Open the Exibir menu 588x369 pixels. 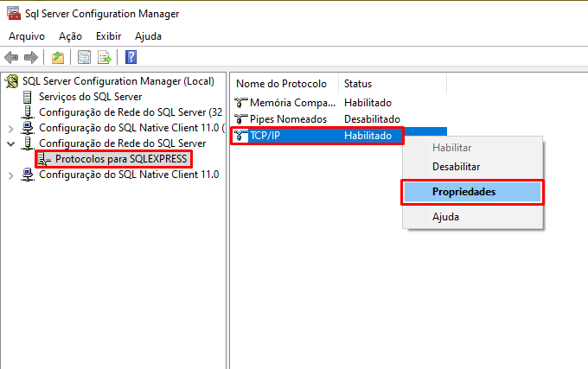(x=108, y=36)
